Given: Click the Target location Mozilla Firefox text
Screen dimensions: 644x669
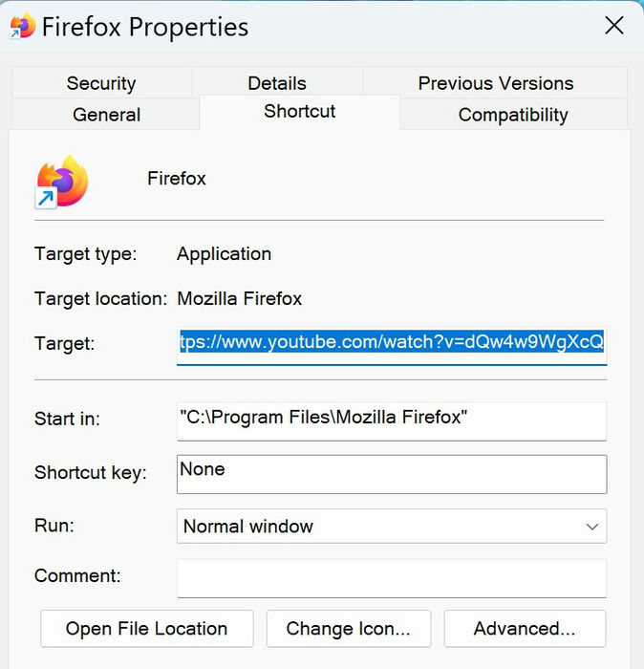Looking at the screenshot, I should pos(239,298).
